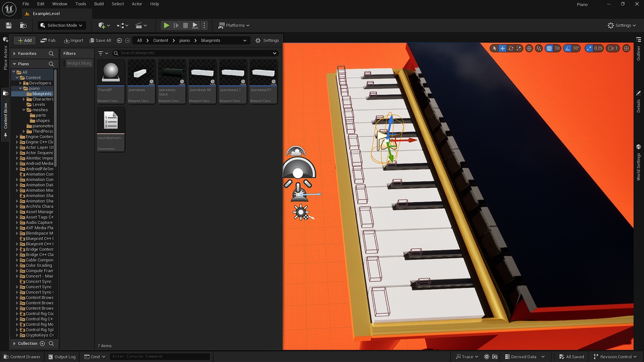
Task: Open the cinematics clapperboard menu
Action: (x=141, y=25)
